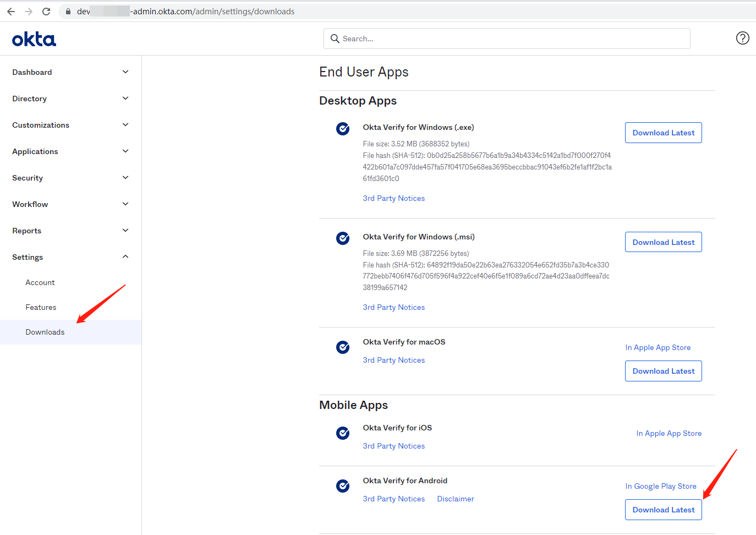Open the Downloads settings page

[45, 332]
